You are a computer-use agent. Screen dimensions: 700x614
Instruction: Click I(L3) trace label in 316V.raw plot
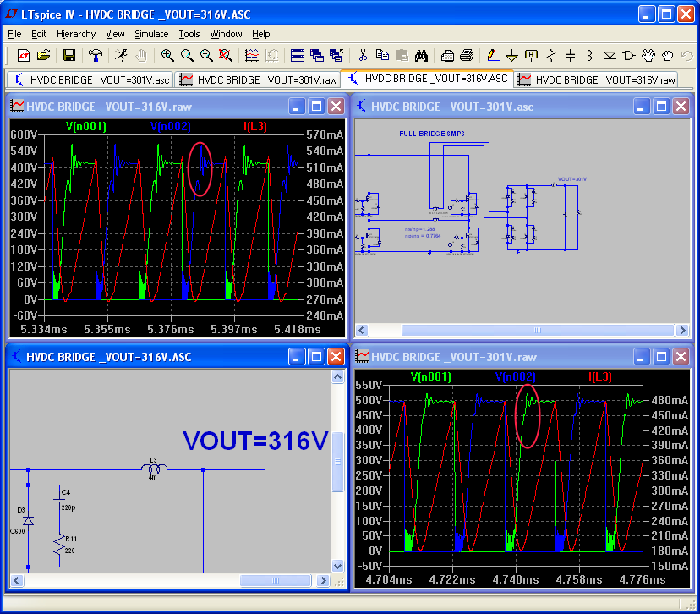point(255,126)
